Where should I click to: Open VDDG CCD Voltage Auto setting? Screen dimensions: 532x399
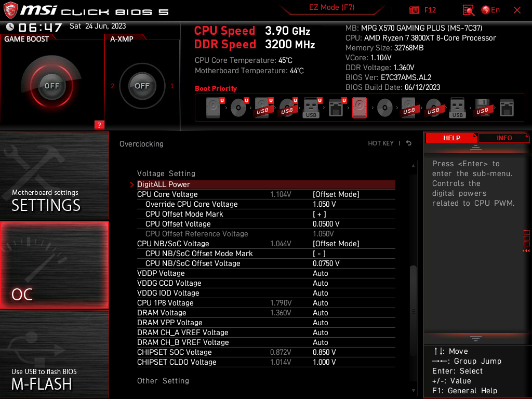[320, 283]
